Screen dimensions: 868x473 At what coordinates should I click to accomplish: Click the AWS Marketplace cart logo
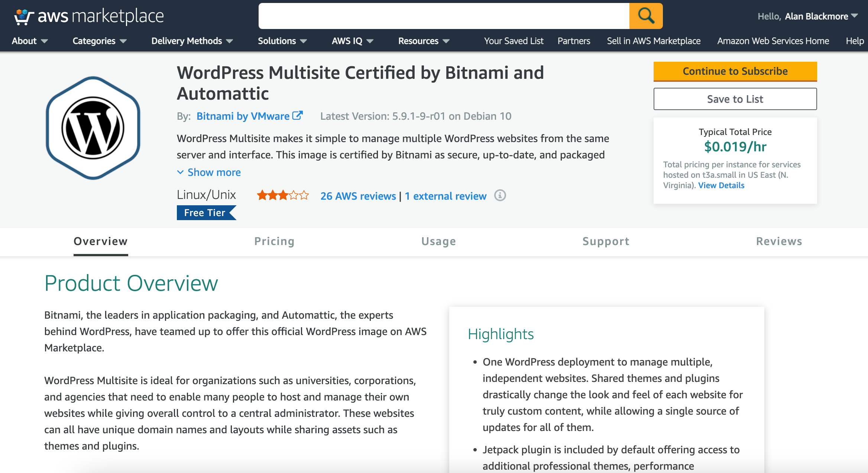pyautogui.click(x=89, y=16)
